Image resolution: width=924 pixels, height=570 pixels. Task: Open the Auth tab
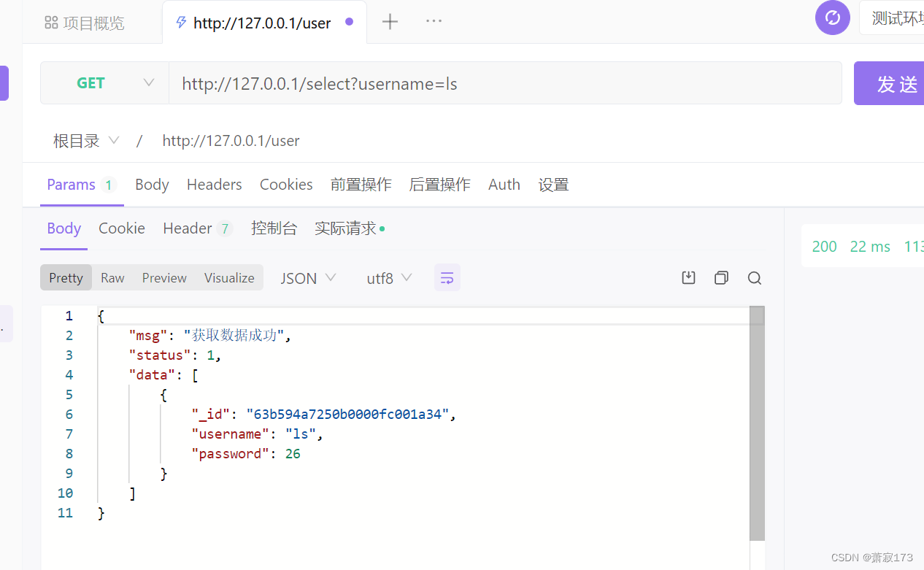504,185
